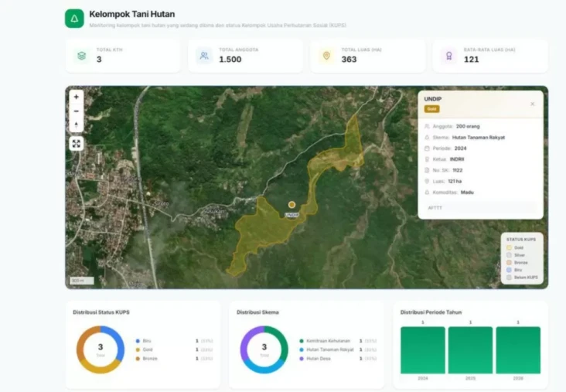Click the Total Anggota people icon
The width and height of the screenshot is (566, 392).
coord(204,56)
